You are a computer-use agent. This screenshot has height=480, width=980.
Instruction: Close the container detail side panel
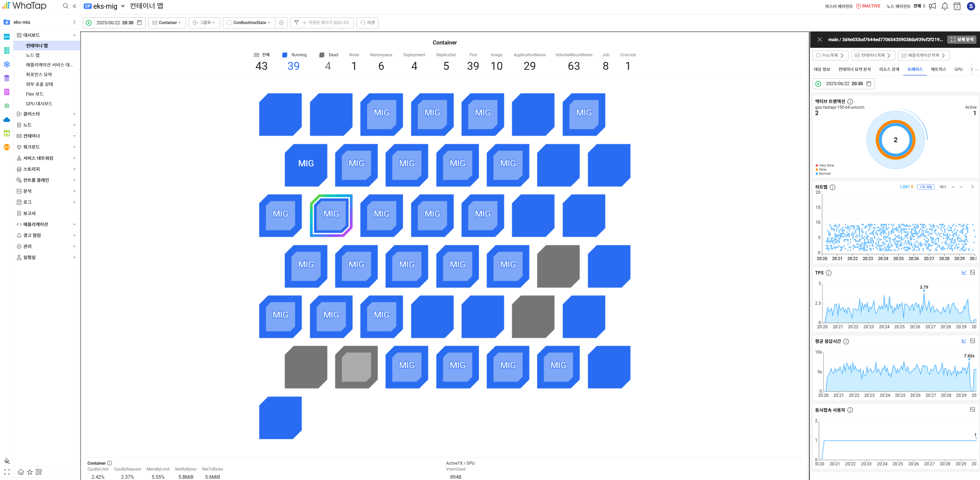[819, 40]
